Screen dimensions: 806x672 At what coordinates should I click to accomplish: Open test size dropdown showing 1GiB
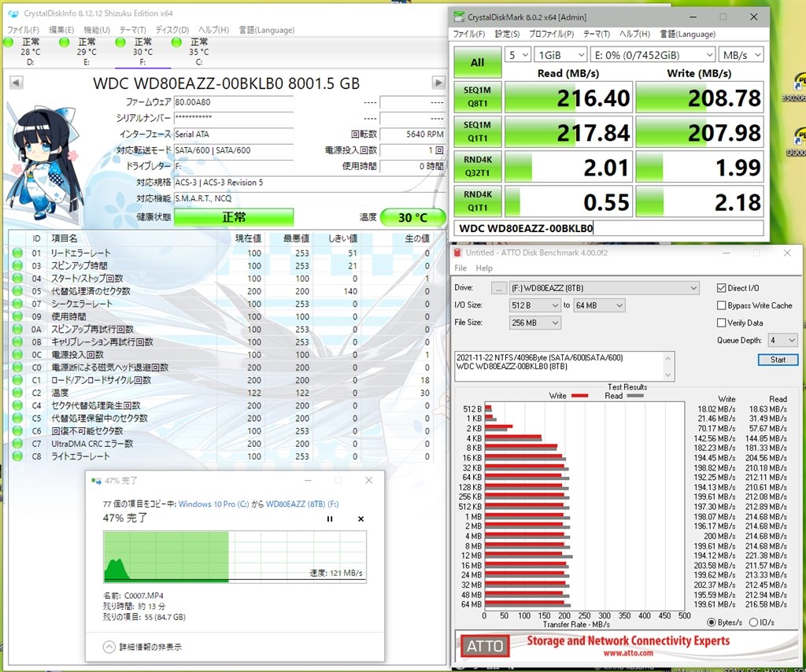(560, 55)
